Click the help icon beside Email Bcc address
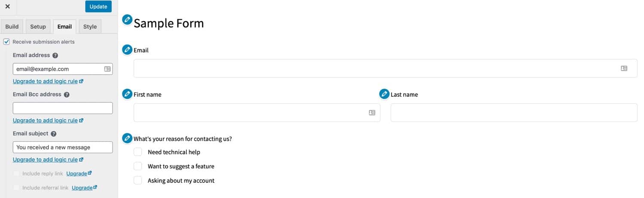 click(67, 95)
